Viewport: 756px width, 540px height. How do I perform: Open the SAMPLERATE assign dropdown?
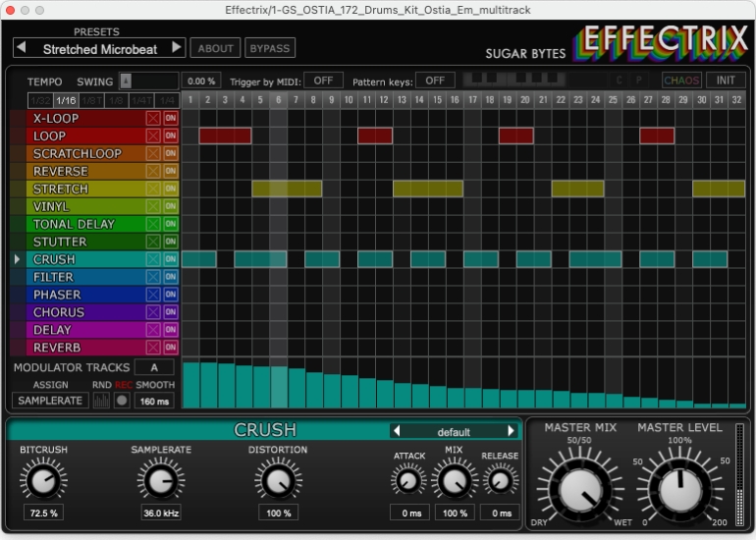coord(50,401)
